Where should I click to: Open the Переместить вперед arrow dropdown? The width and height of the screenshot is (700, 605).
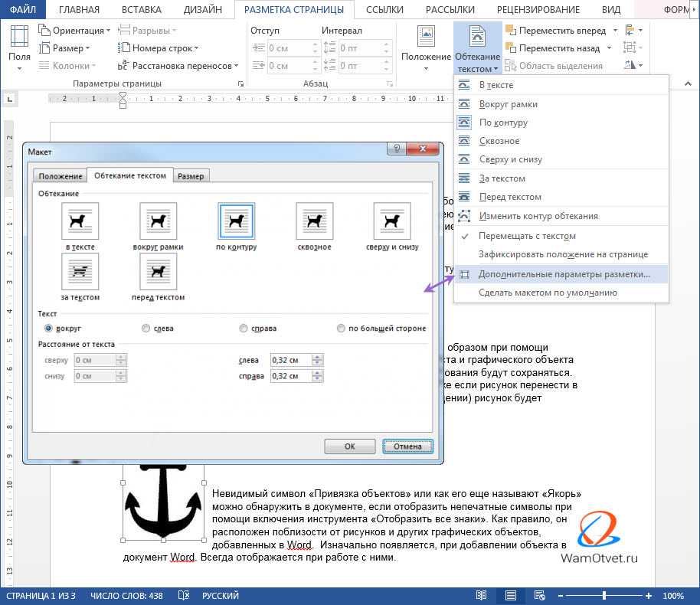(x=616, y=31)
